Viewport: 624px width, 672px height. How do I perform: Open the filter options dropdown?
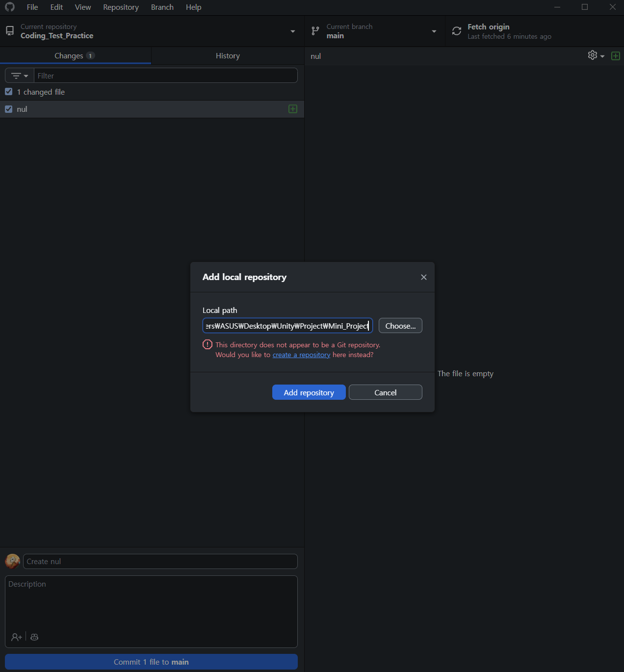tap(20, 76)
